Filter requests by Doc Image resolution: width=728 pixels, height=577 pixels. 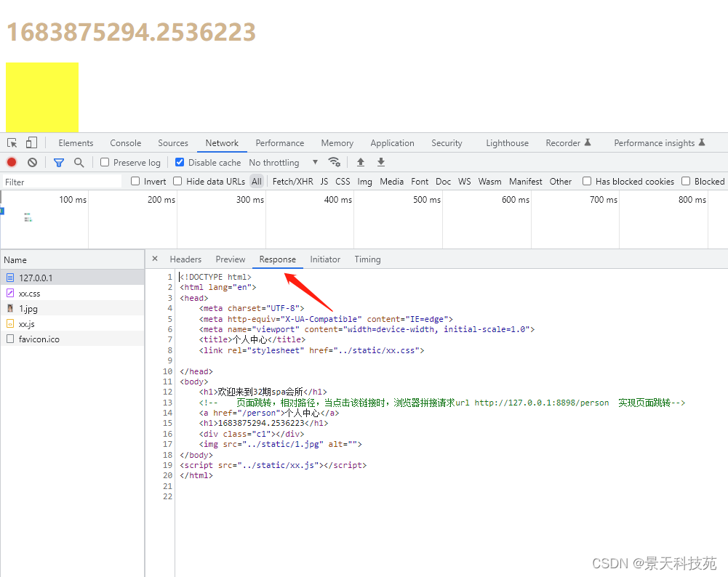tap(443, 182)
